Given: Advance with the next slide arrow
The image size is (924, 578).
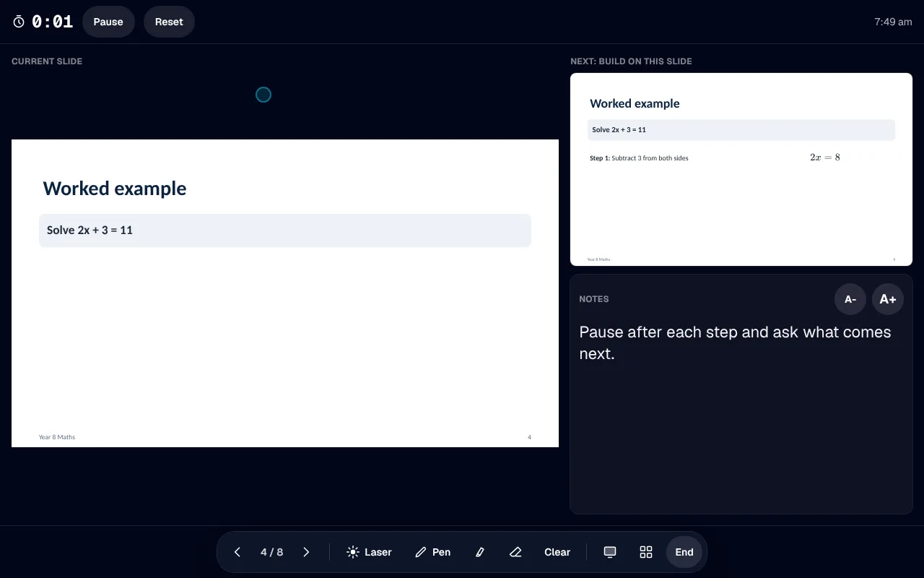Looking at the screenshot, I should pyautogui.click(x=306, y=552).
